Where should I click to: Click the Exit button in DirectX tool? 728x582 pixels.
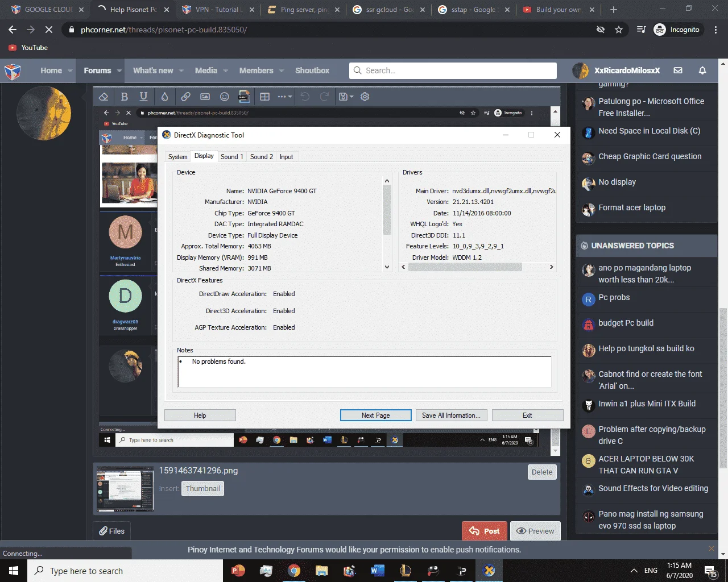coord(527,415)
